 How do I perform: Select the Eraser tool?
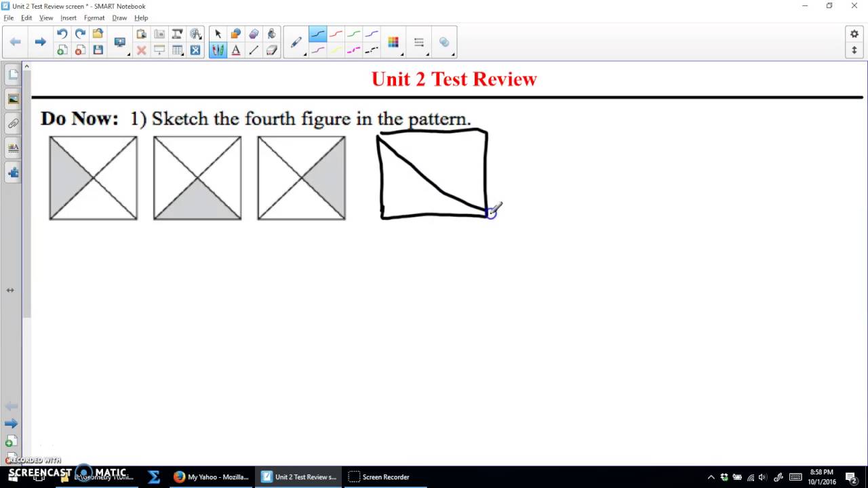272,50
